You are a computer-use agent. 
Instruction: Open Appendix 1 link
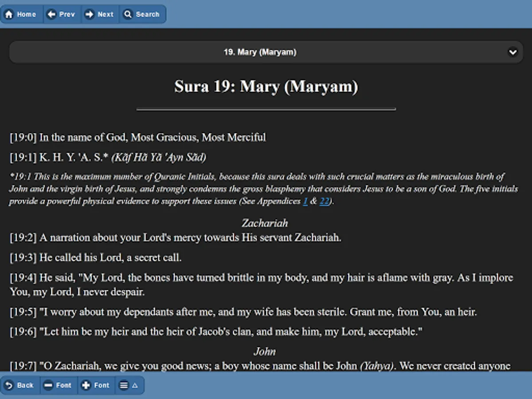pyautogui.click(x=305, y=201)
